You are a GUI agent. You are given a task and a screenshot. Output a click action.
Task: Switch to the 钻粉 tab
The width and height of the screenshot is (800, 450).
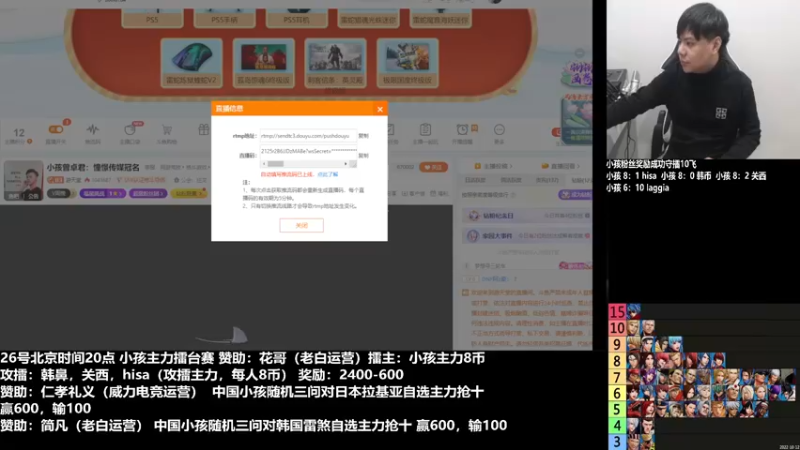click(x=581, y=180)
